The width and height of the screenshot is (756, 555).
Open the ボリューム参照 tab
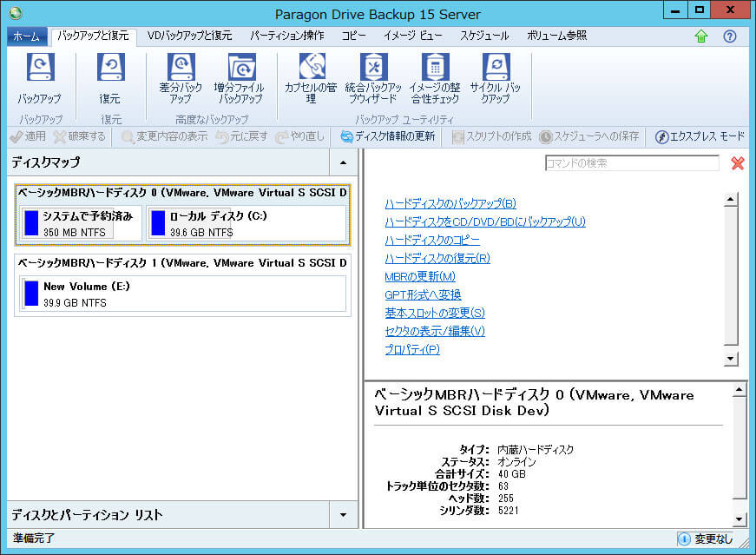click(x=557, y=36)
